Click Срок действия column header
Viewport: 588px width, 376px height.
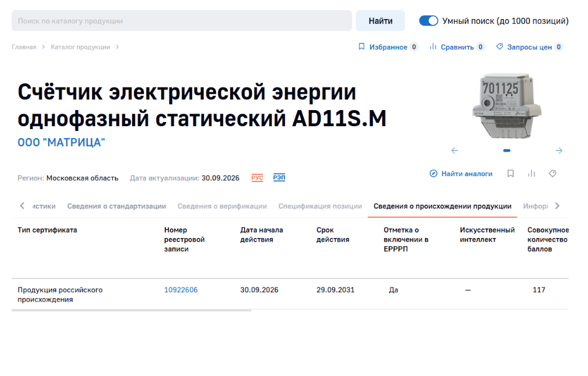pos(333,234)
